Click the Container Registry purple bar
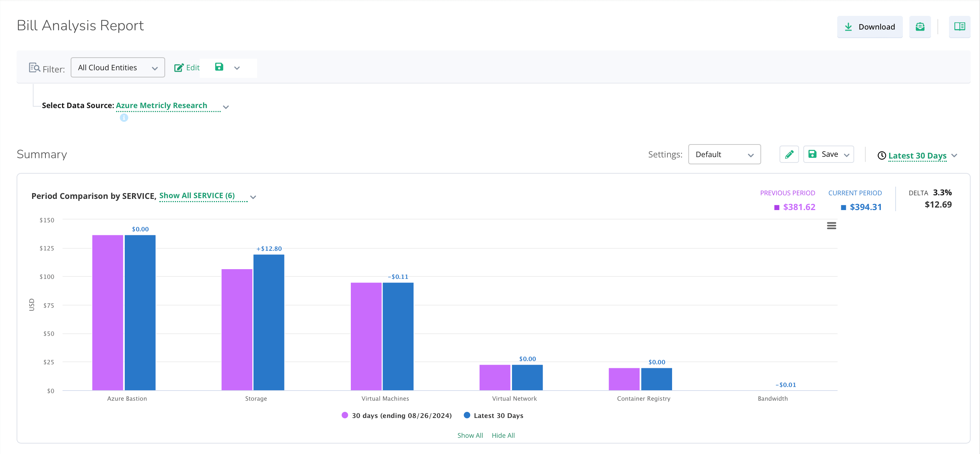 pyautogui.click(x=624, y=379)
